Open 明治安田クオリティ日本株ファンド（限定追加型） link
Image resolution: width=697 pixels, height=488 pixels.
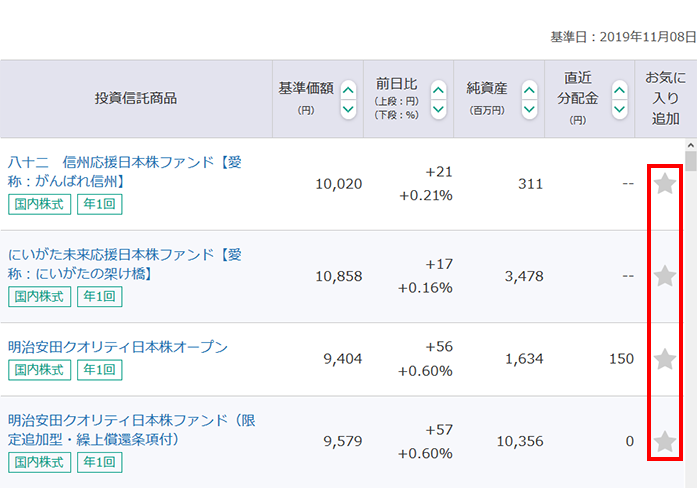pyautogui.click(x=132, y=430)
